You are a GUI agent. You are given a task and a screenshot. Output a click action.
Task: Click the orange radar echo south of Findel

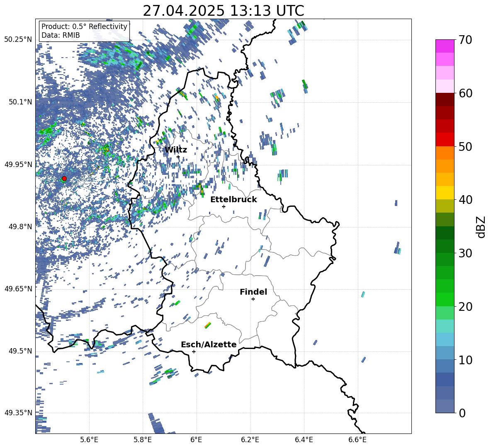208,325
